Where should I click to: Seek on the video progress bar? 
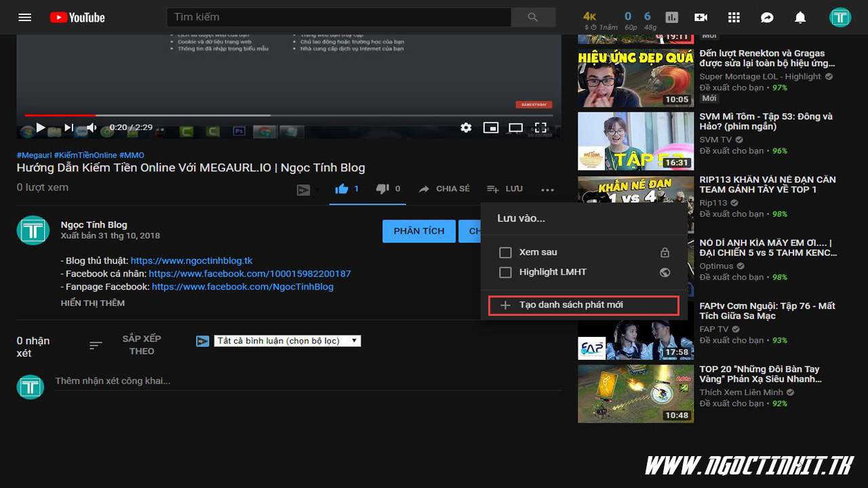(289, 115)
